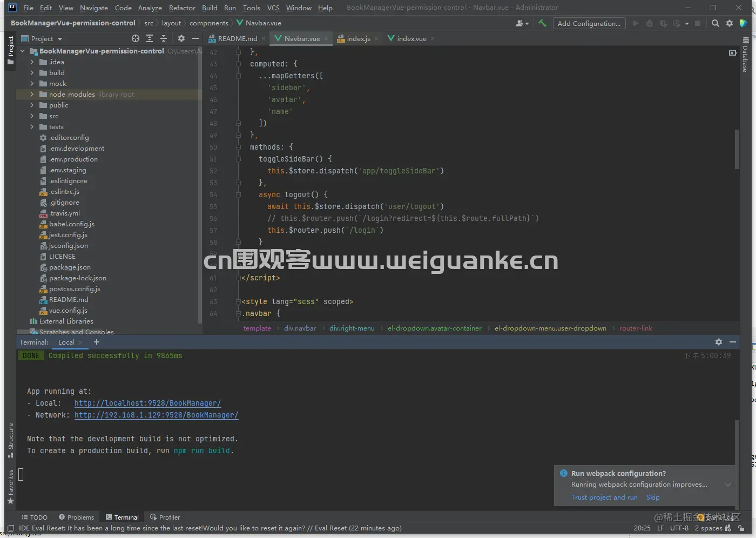
Task: Toggle the Project tool window stripe button
Action: pos(11,50)
